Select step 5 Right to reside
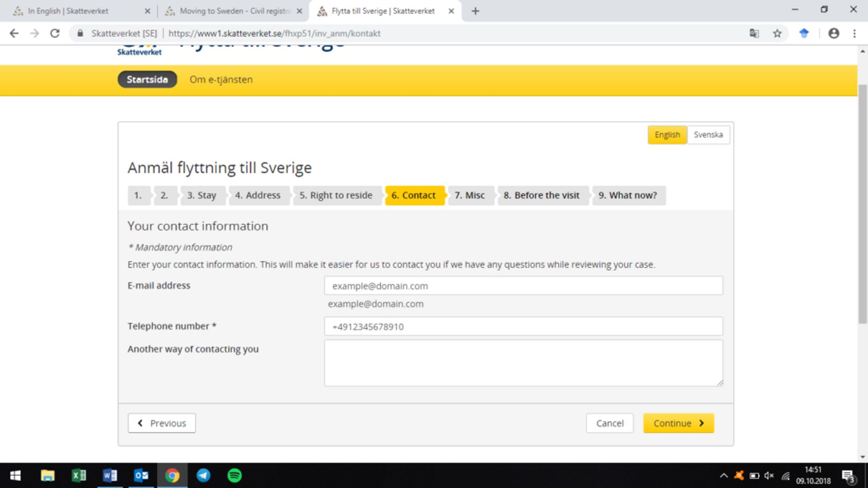 [x=336, y=195]
